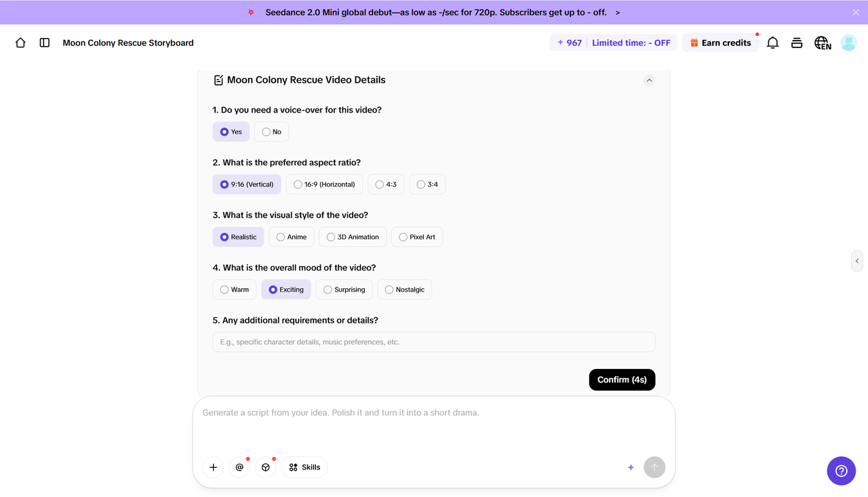Open the notifications bell
The width and height of the screenshot is (868, 497).
tap(772, 43)
